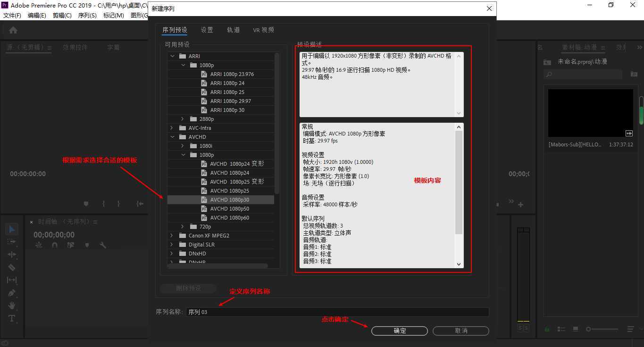Screen dimensions: 644x347
Task: Switch to VR 视频 tab
Action: coord(263,30)
